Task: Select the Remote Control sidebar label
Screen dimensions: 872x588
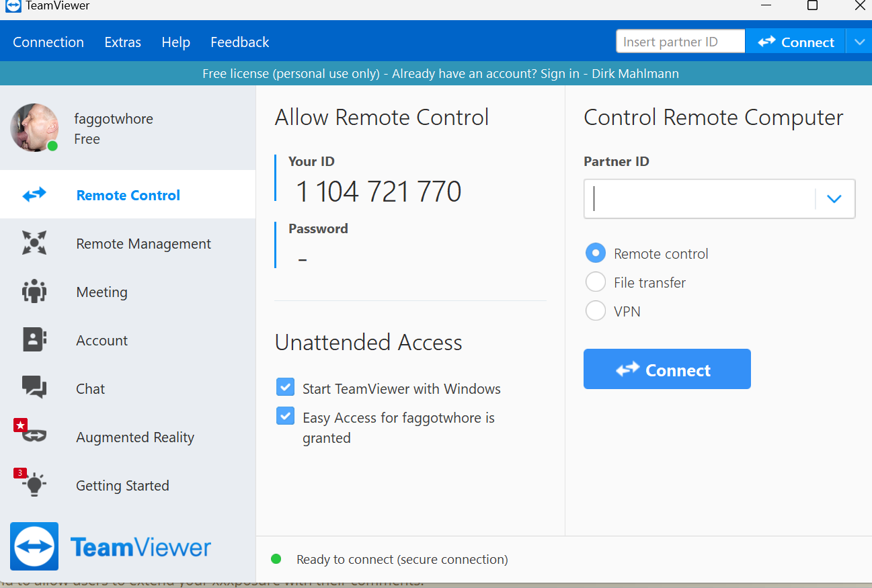Action: point(128,196)
